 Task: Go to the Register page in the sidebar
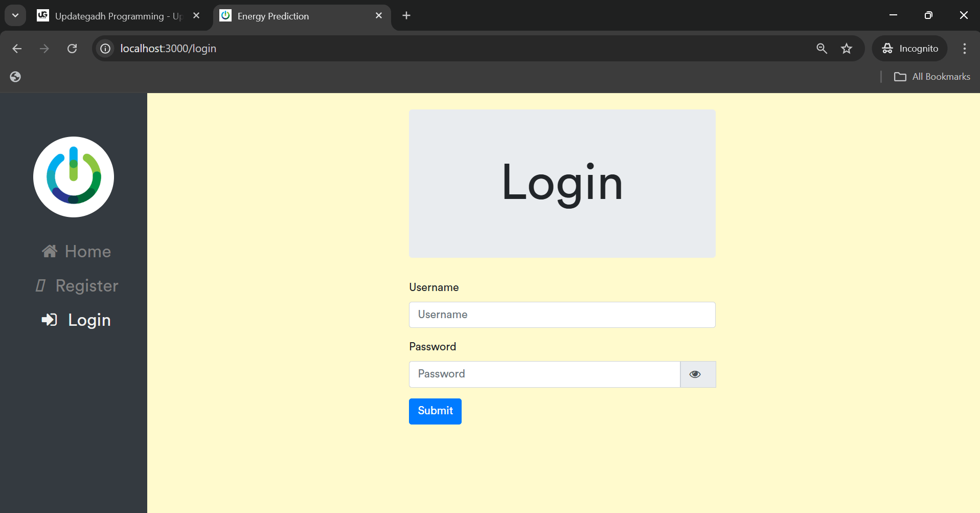coord(77,286)
